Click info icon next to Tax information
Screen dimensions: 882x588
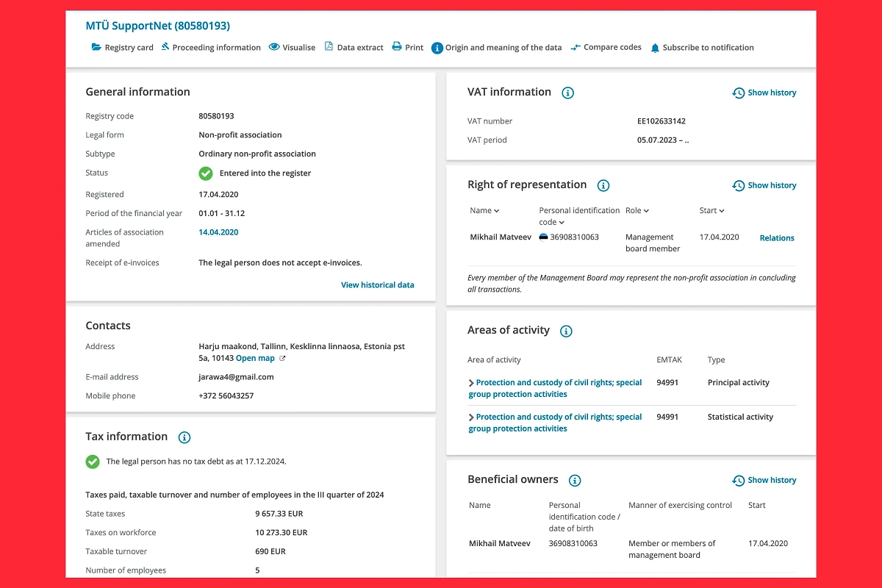tap(184, 437)
